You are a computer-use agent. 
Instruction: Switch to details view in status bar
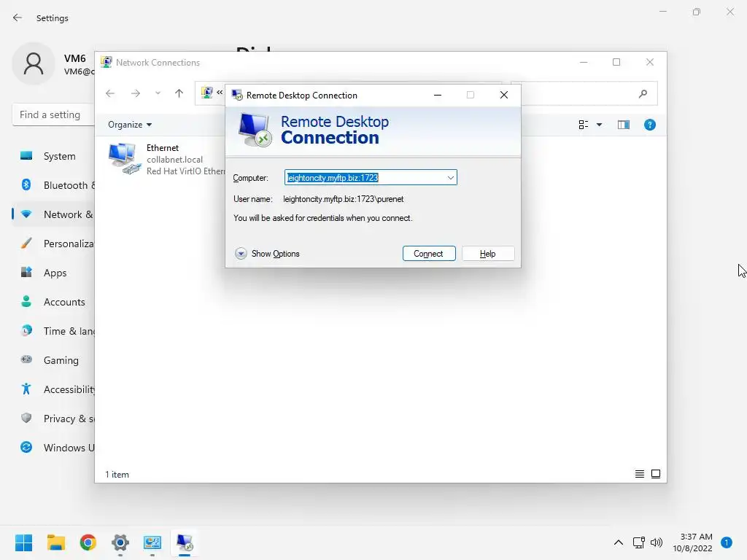pyautogui.click(x=640, y=474)
